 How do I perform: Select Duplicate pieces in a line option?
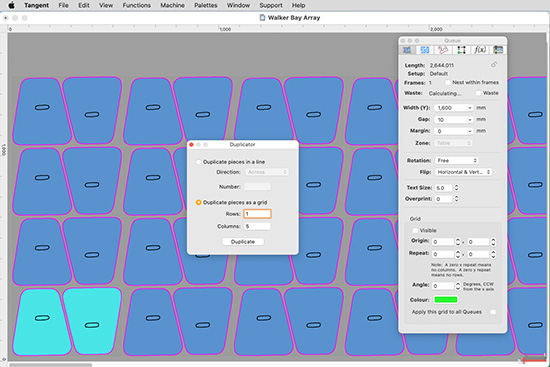click(x=199, y=162)
